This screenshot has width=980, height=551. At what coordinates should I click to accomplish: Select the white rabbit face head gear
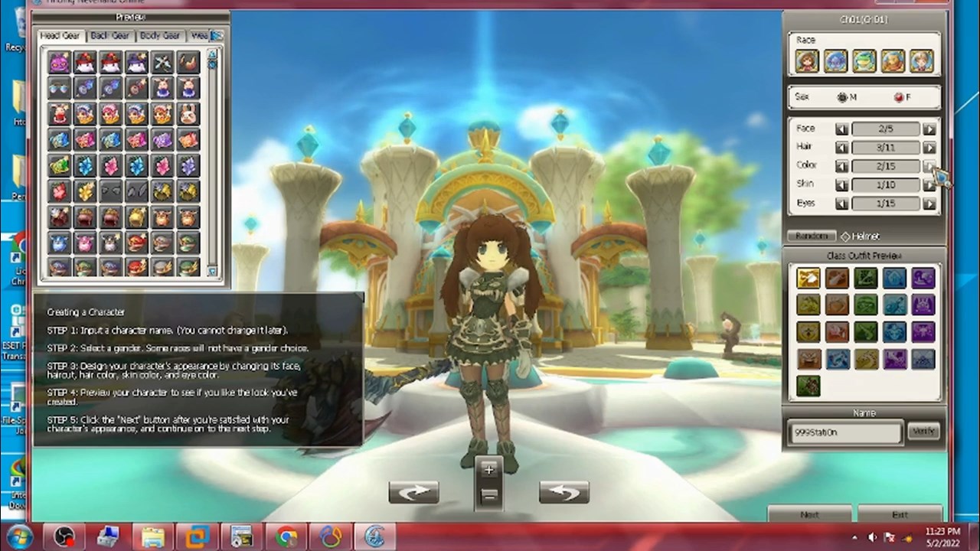(188, 114)
